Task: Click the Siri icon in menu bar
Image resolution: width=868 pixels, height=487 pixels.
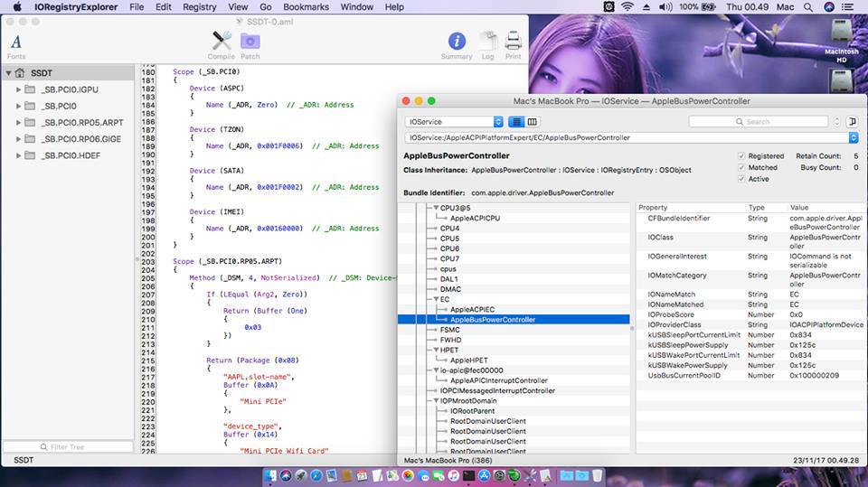Action: click(829, 6)
